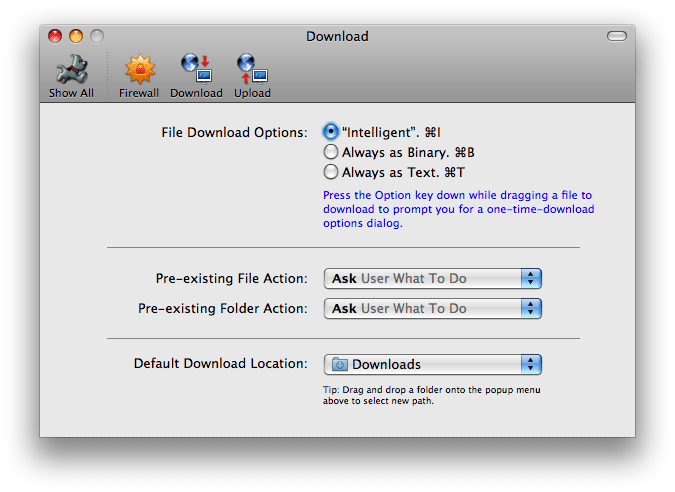Image resolution: width=675 pixels, height=492 pixels.
Task: Select the Download toolbar icon
Action: 196,76
